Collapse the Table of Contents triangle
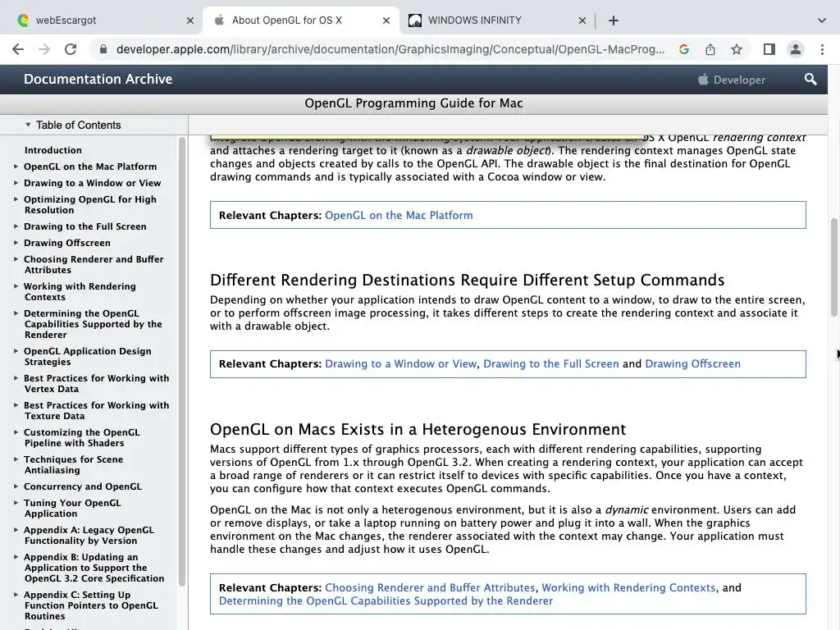840x630 pixels. pyautogui.click(x=28, y=125)
